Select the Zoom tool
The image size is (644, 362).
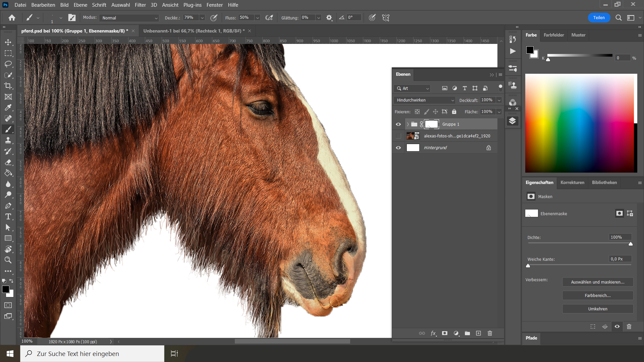[x=8, y=260]
